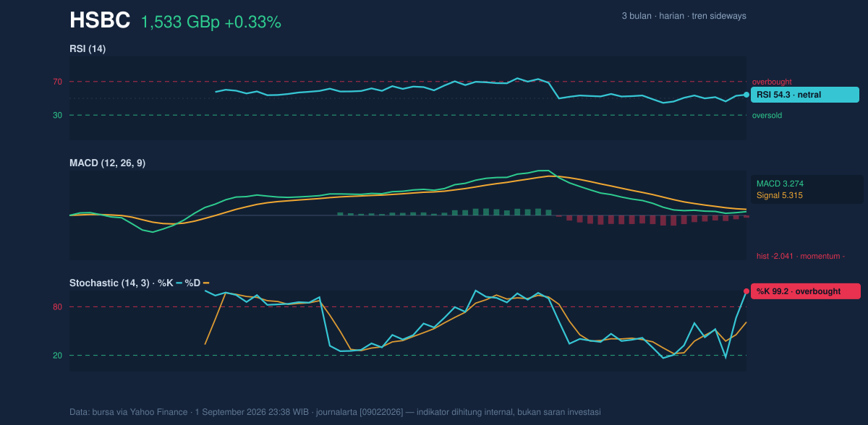Screen dimensions: 868x425
Task: Click the MACD (12, 26, 9) heading
Action: click(107, 163)
